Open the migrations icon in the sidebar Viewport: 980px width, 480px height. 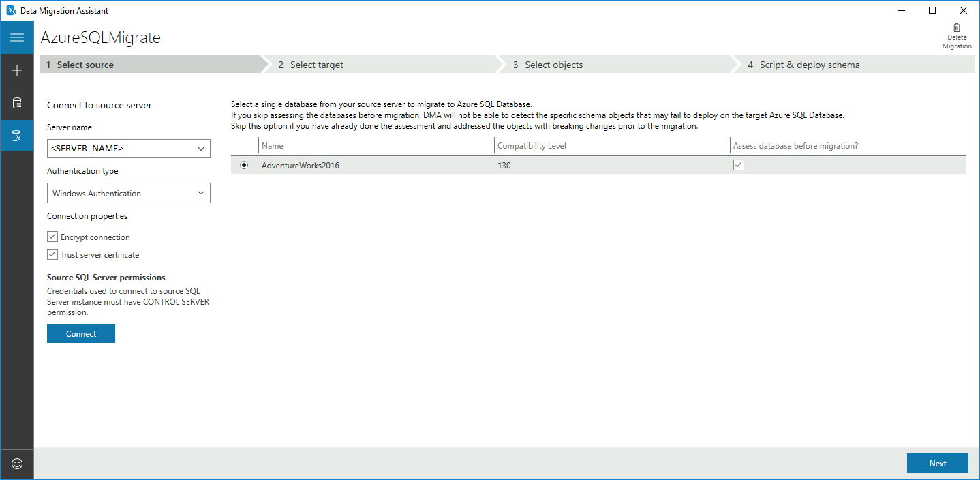click(17, 136)
